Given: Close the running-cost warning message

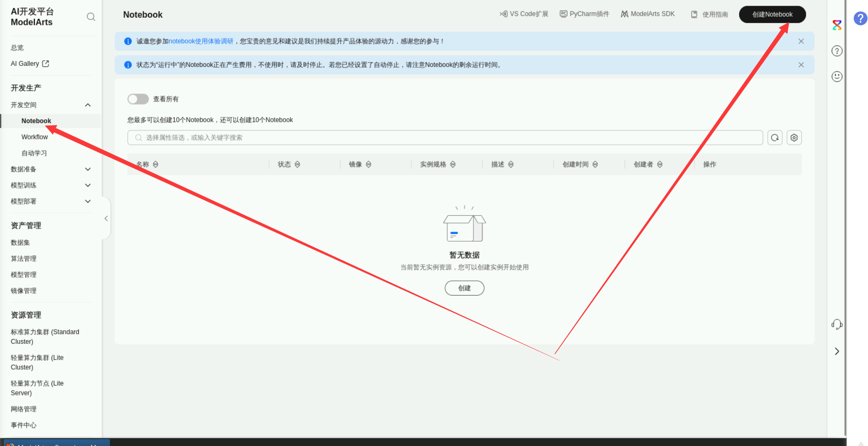Looking at the screenshot, I should tap(801, 64).
